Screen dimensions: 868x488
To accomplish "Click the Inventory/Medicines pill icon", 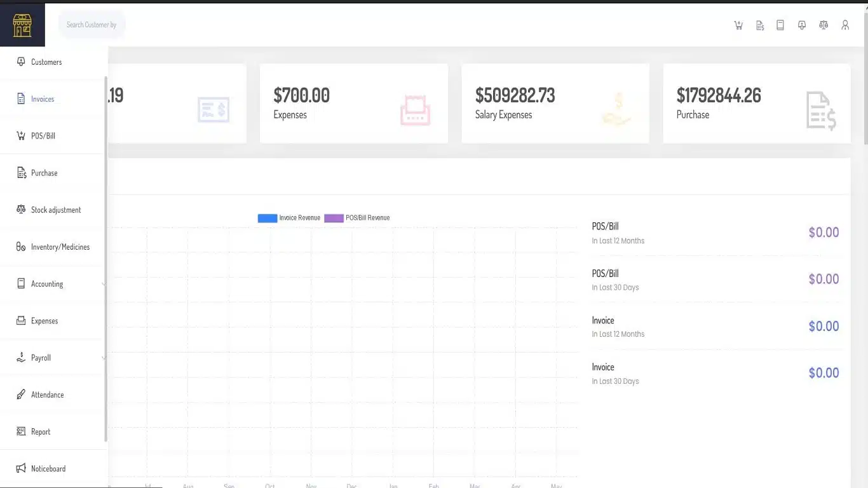I will coord(21,247).
